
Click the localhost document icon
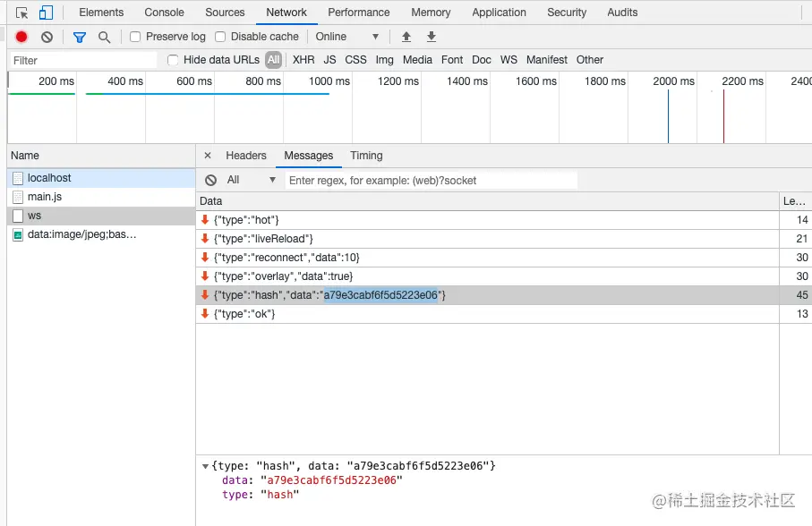coord(18,178)
